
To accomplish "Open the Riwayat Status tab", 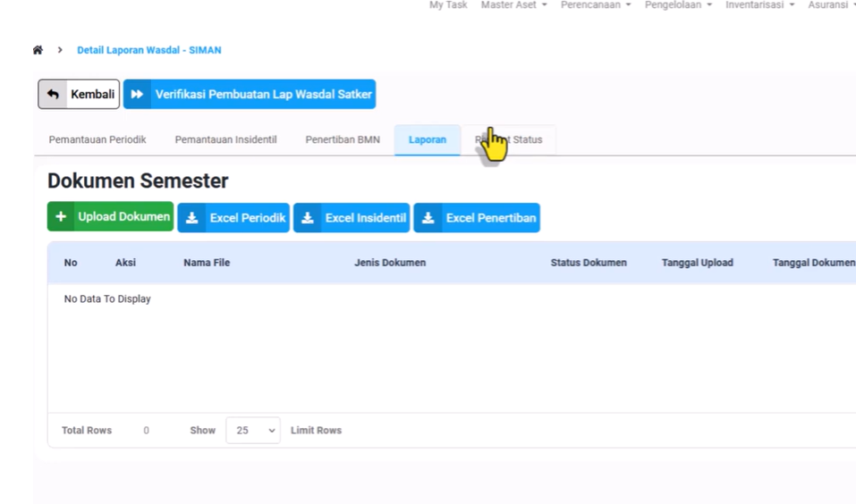I will coord(509,139).
